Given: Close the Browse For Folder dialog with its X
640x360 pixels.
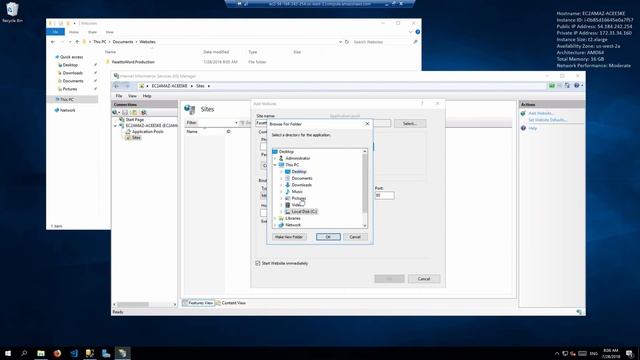Looking at the screenshot, I should click(367, 124).
